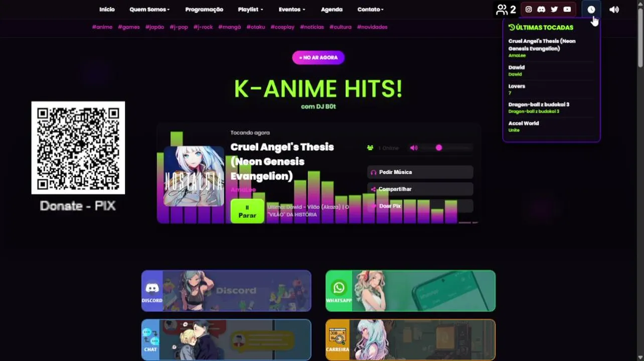
Task: Click the Carreira icon on orange banner
Action: [337, 336]
